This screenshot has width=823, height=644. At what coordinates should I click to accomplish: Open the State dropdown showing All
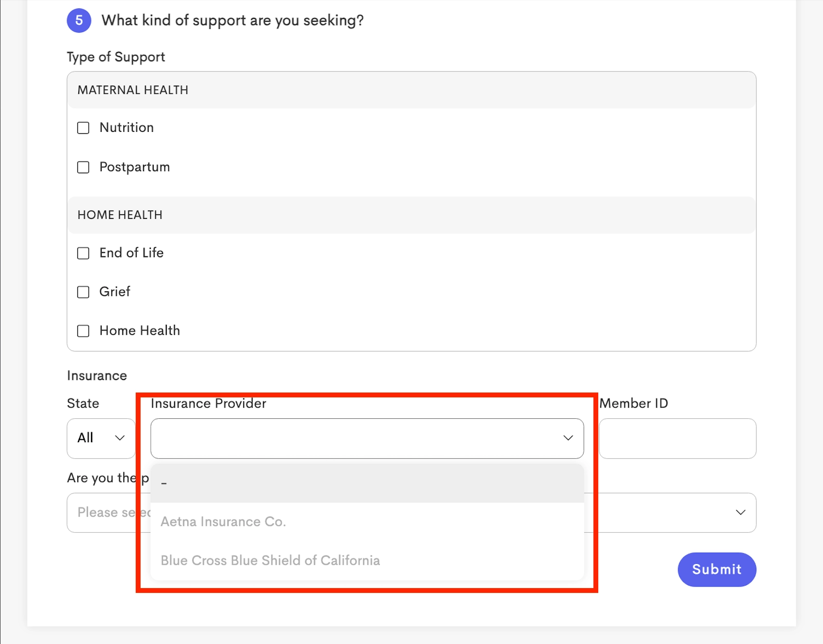(x=101, y=438)
